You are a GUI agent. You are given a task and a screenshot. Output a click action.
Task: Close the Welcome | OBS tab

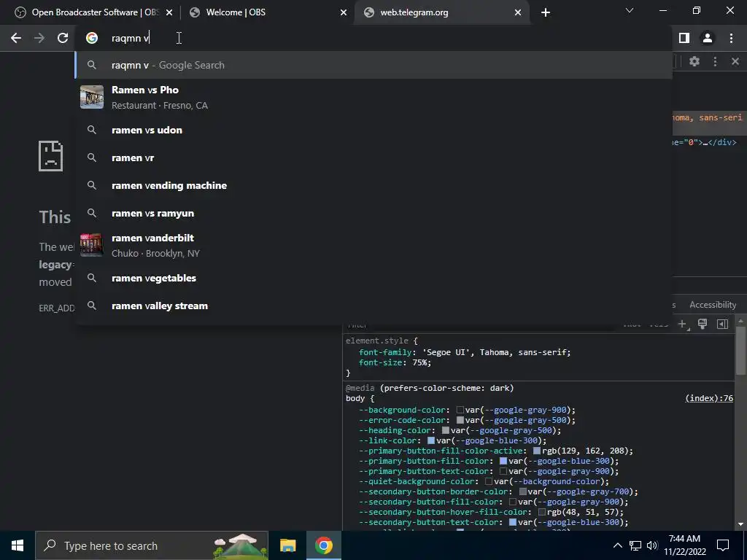click(344, 12)
